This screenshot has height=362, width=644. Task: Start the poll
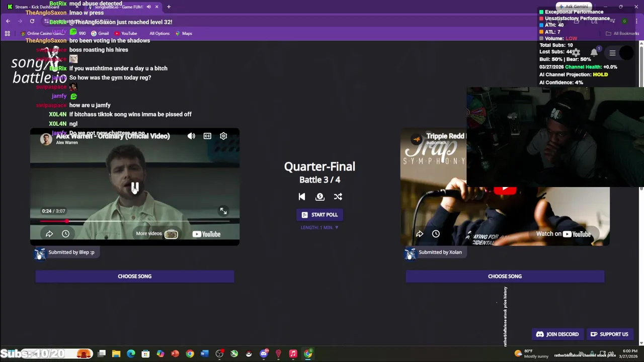pos(319,215)
